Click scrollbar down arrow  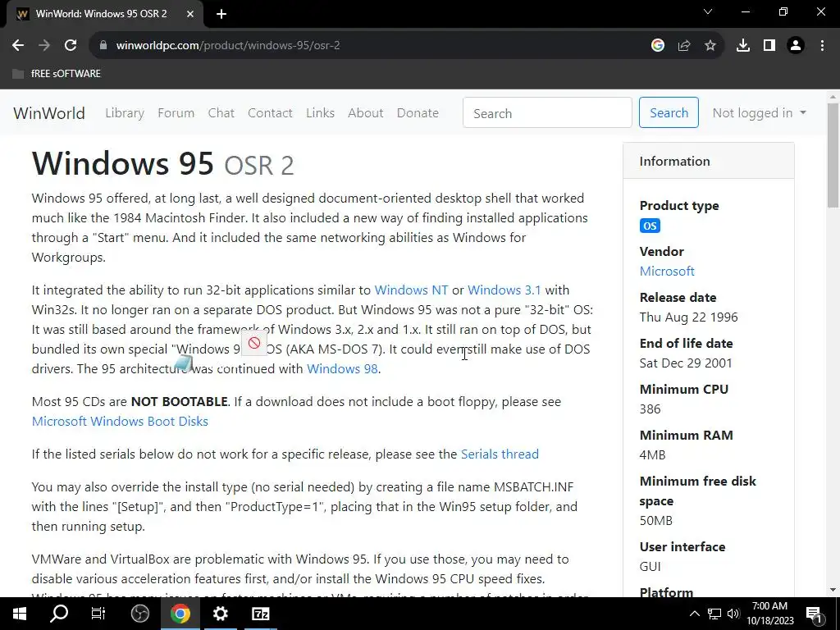[x=833, y=590]
